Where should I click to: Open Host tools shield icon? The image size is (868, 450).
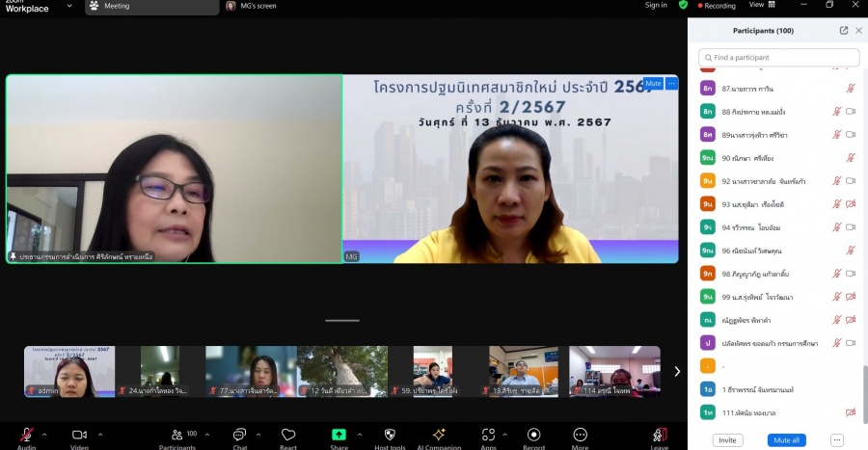coord(390,435)
